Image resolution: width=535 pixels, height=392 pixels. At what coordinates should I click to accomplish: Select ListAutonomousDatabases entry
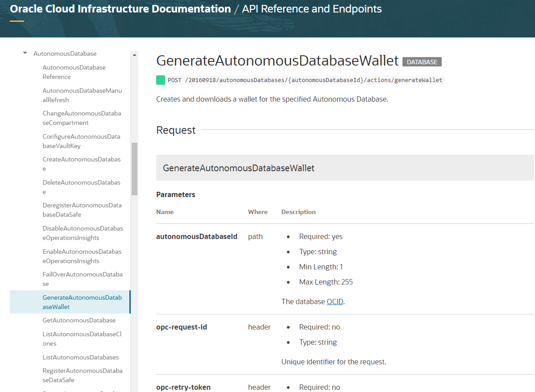[x=80, y=357]
